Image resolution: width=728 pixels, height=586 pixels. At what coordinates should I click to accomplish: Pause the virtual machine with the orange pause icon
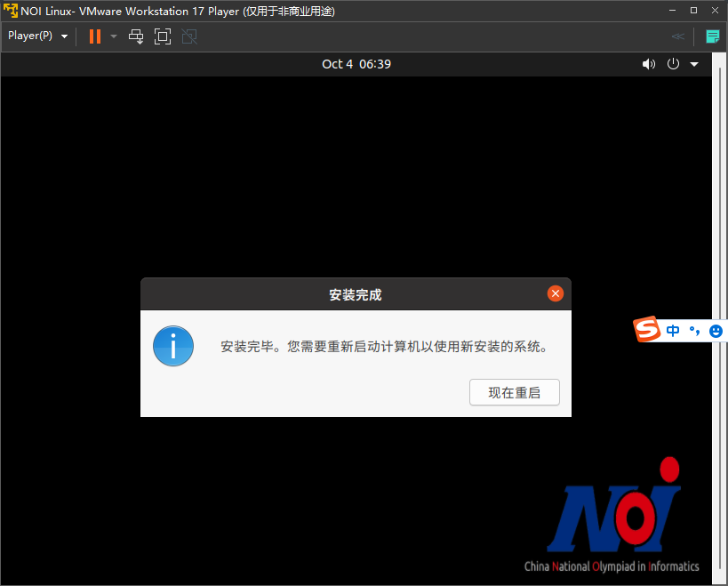pos(95,36)
